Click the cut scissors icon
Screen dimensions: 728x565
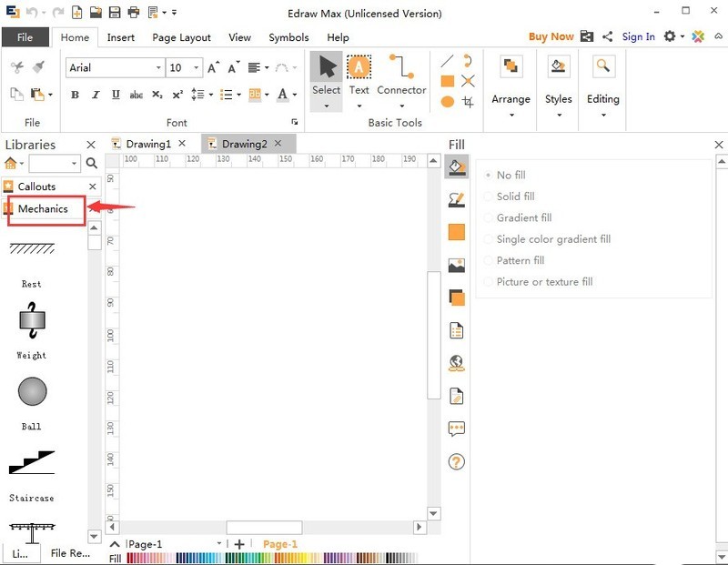pos(17,67)
